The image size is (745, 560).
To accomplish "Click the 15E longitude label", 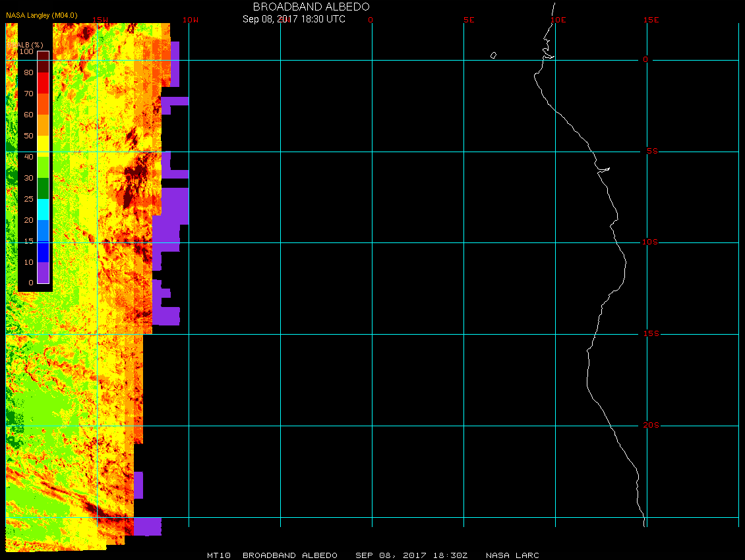I will 651,20.
